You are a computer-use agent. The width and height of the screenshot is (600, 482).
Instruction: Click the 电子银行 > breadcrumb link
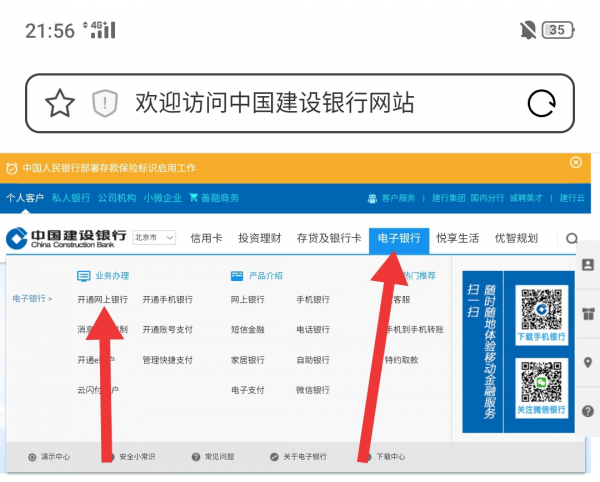pos(32,298)
